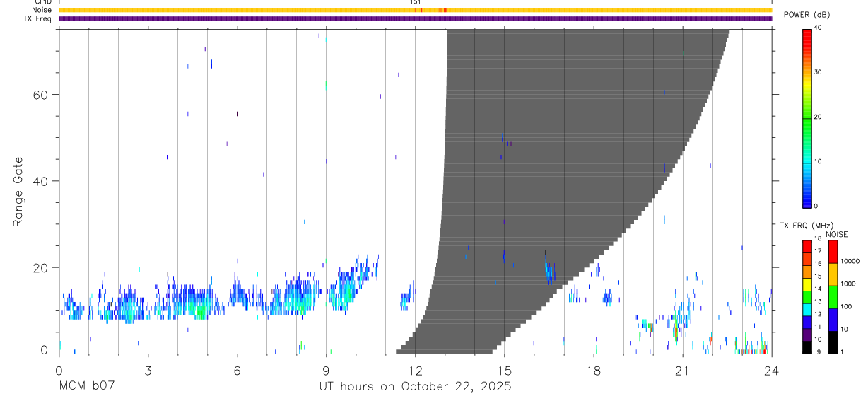Viewport: 868px width, 401px height.
Task: Click the red top segment of NOISE legend
Action: point(832,252)
